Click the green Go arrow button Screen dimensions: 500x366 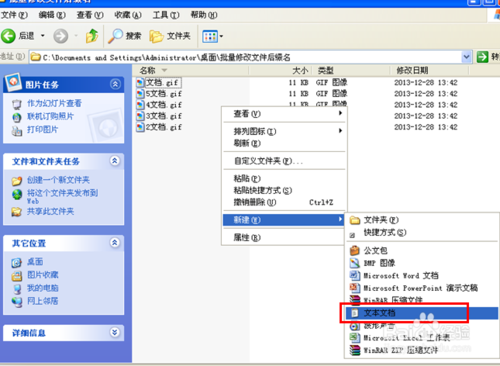482,57
